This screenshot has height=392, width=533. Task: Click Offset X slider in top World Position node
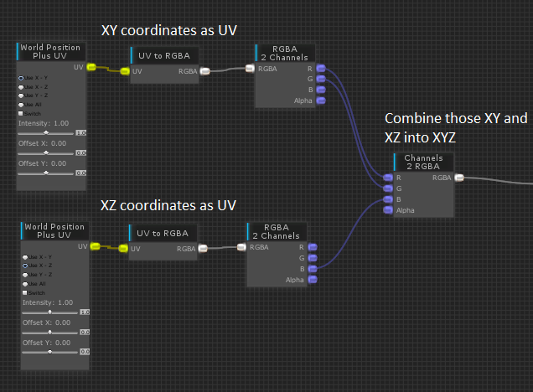[46, 152]
